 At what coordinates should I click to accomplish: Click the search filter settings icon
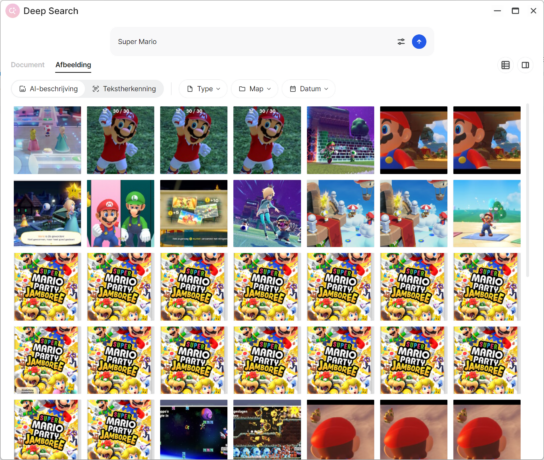tap(401, 42)
